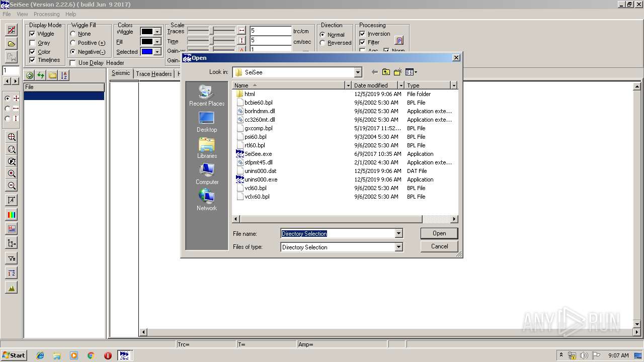Open Selected color dropdown
This screenshot has height=362, width=644.
[x=157, y=51]
